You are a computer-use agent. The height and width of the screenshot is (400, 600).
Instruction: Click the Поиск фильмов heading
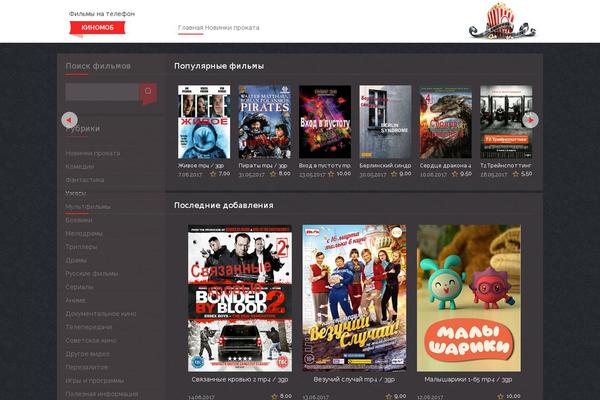coord(98,66)
